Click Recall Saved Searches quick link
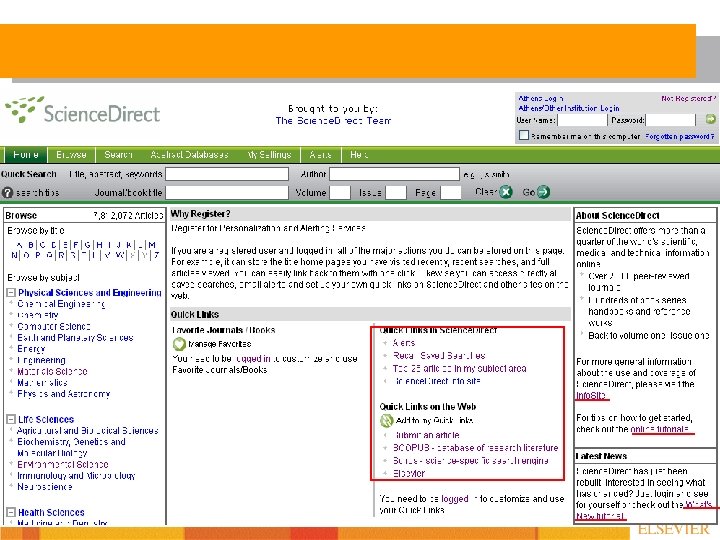The image size is (720, 540). click(x=439, y=356)
